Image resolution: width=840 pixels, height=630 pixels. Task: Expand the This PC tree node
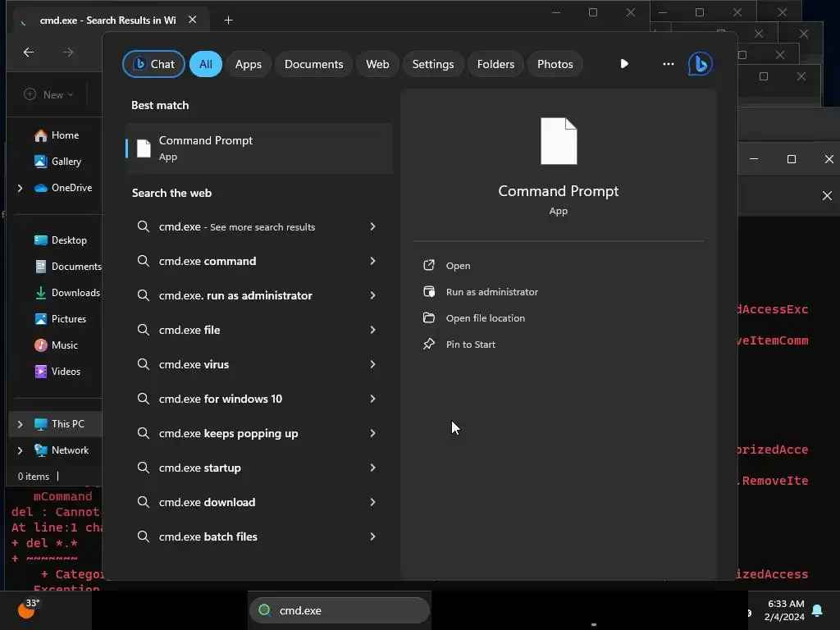(x=20, y=424)
